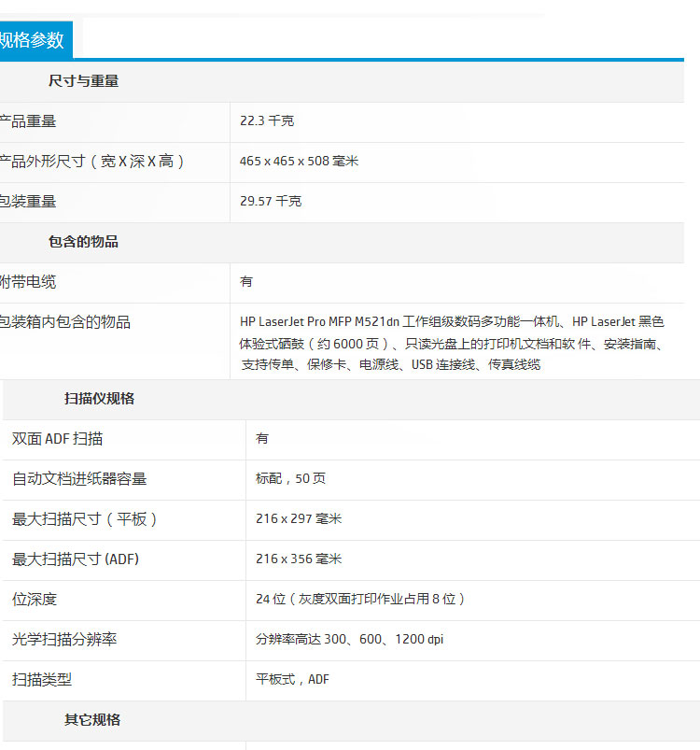
Task: Select the 尺寸与重量 section header
Action: coord(83,81)
